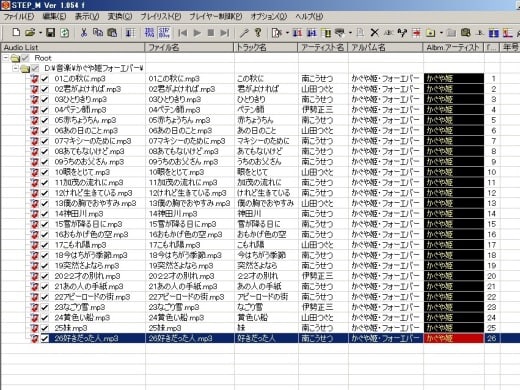Select the red highlighted Album artist cell
The height and width of the screenshot is (390, 520).
[x=454, y=338]
